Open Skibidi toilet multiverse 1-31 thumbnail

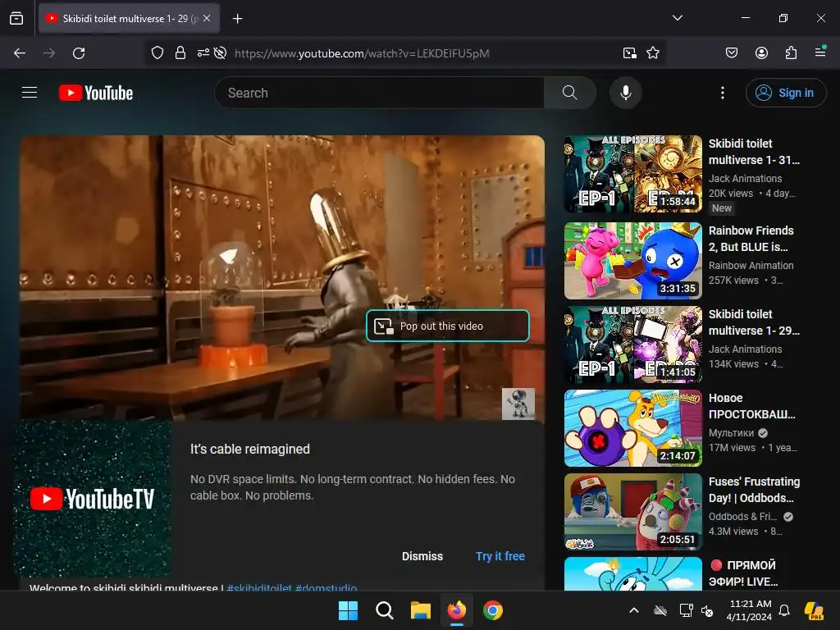[632, 174]
